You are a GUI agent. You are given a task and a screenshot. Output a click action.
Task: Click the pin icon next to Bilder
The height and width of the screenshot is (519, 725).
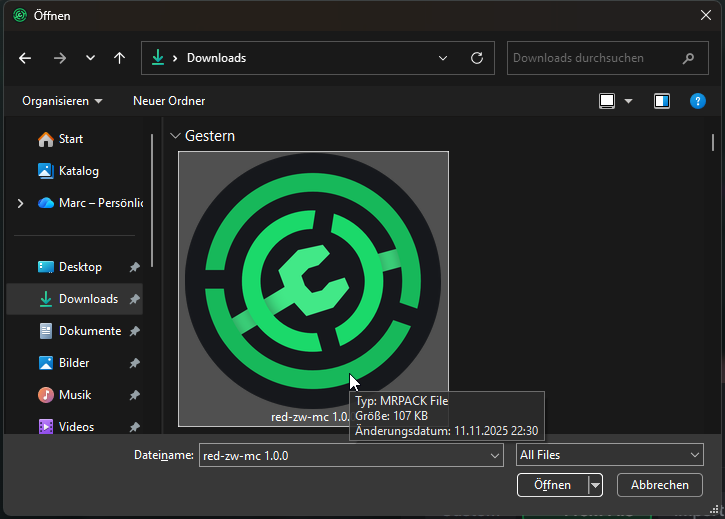click(135, 363)
